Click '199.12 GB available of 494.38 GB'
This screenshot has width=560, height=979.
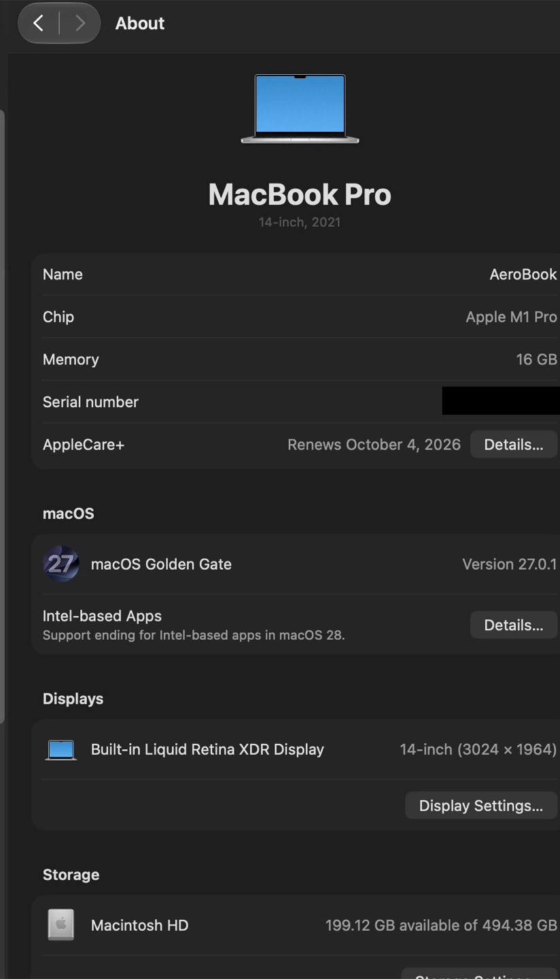coord(441,925)
